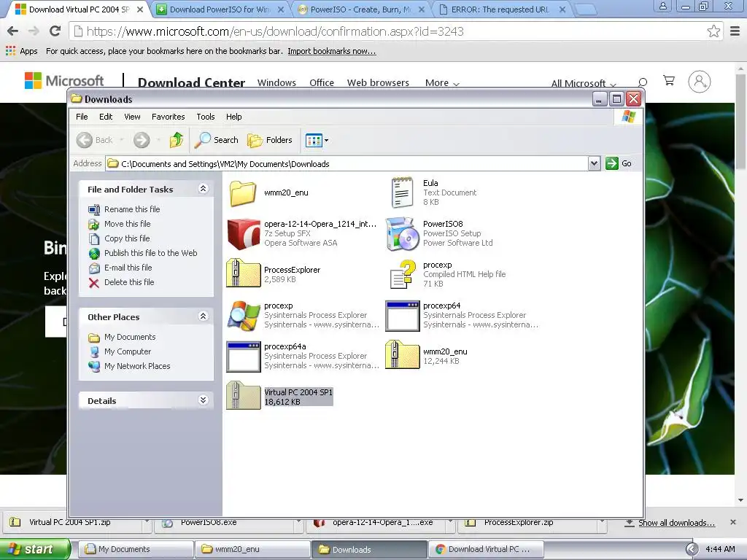Screen dimensions: 747x560
Task: Go to My Documents in Other Places
Action: (x=130, y=337)
